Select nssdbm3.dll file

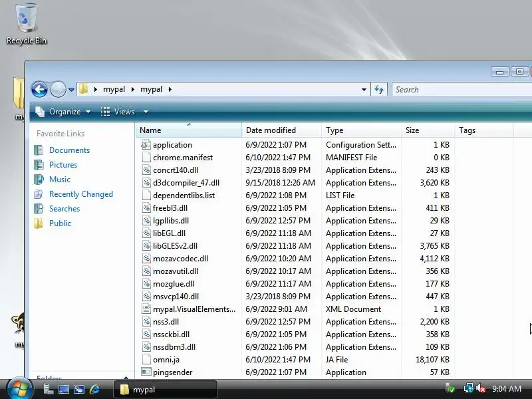click(x=174, y=347)
